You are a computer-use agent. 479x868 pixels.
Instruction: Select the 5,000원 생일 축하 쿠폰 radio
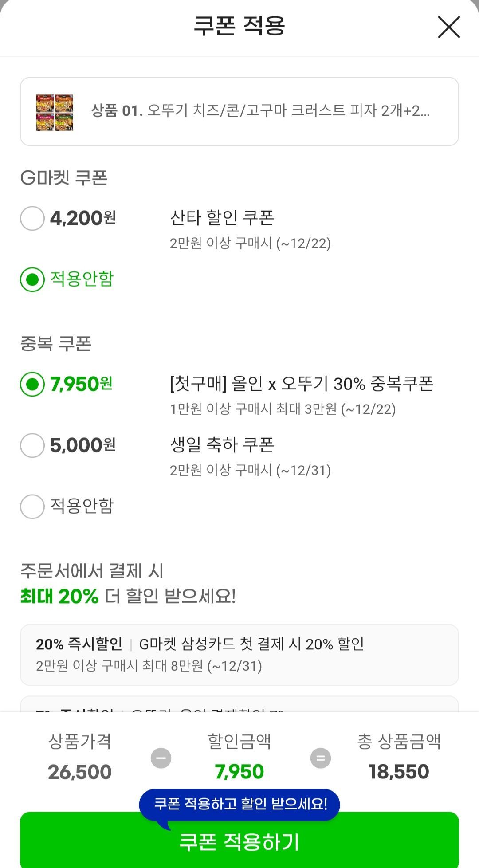coord(32,445)
